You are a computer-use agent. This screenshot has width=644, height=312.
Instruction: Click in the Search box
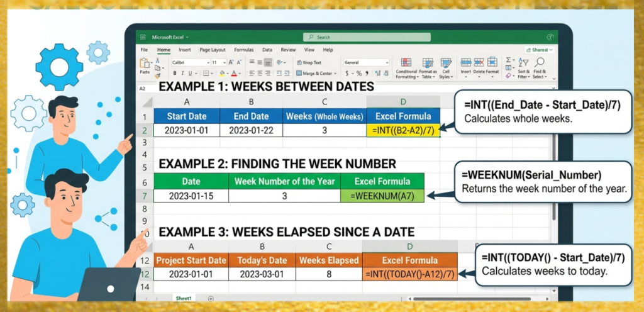click(367, 37)
